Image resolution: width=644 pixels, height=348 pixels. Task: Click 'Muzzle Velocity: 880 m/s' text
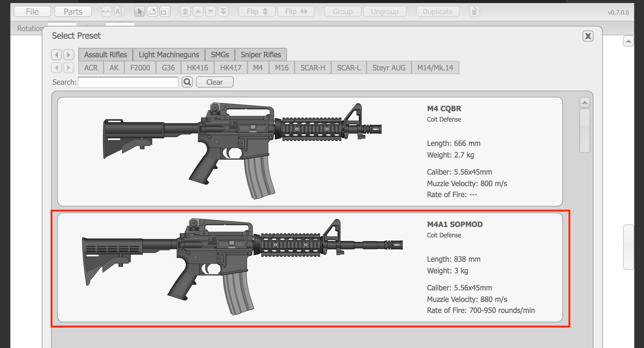tap(467, 299)
